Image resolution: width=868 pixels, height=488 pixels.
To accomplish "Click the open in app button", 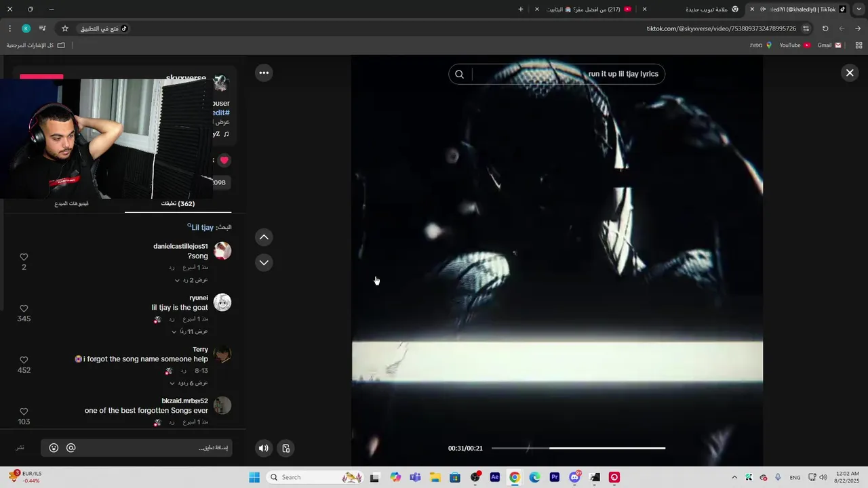I will tap(104, 28).
